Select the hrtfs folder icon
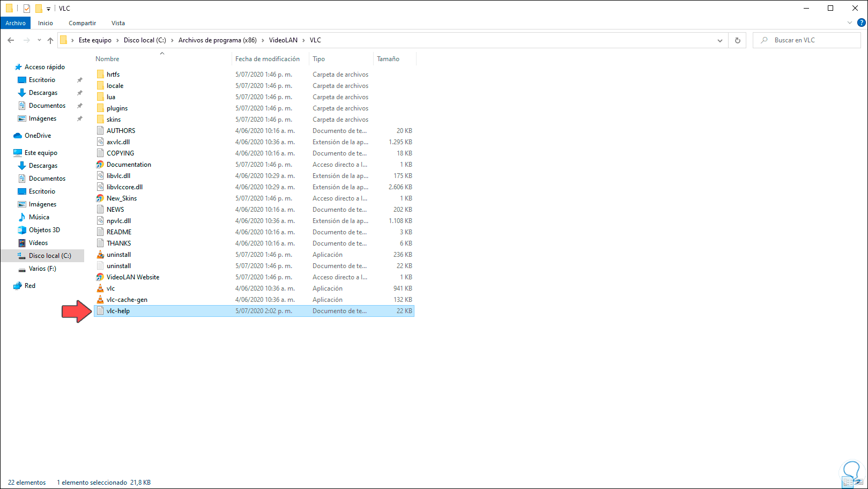 (x=100, y=75)
